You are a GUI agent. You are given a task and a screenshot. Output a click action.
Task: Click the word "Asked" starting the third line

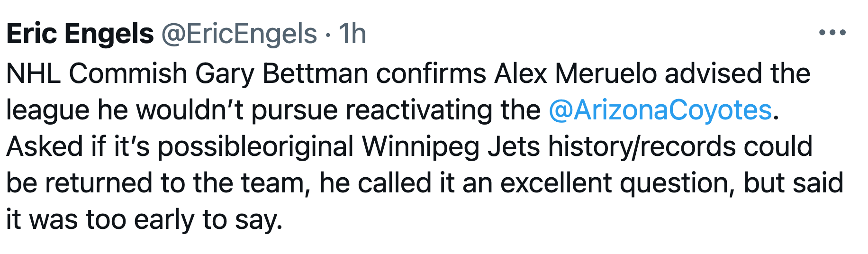point(45,146)
